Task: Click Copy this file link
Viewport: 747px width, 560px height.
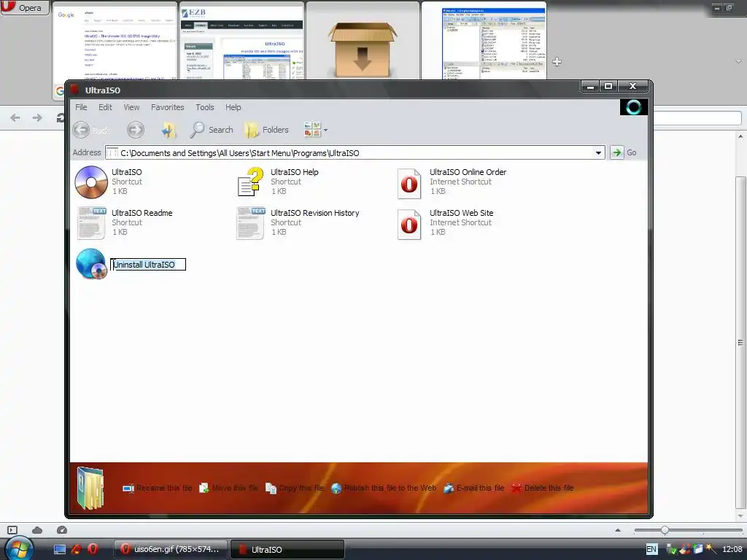Action: click(295, 488)
